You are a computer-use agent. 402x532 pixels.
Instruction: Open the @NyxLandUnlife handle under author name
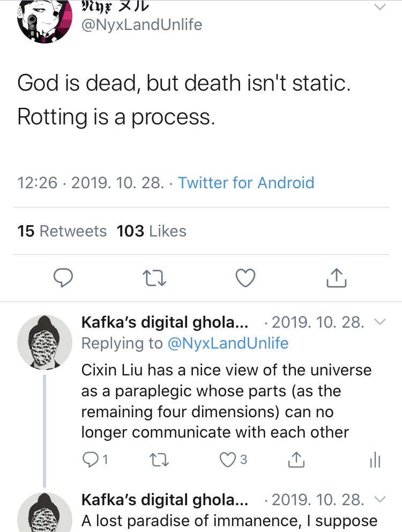(141, 25)
